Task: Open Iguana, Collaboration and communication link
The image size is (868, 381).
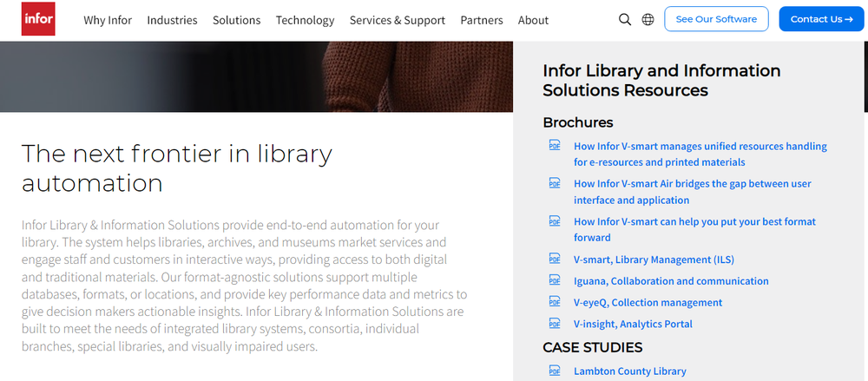Action: [671, 281]
